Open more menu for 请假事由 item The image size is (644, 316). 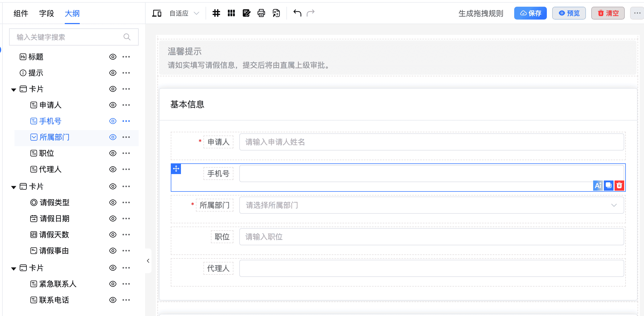tap(126, 251)
